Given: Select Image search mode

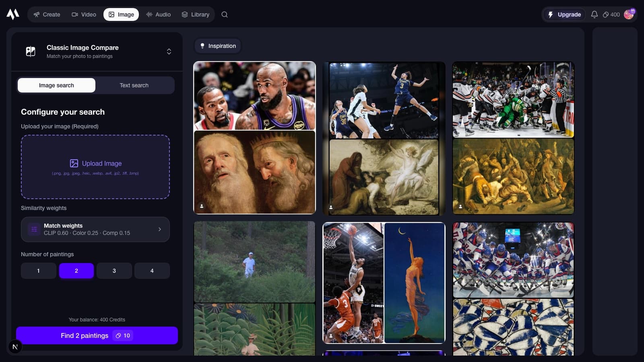Looking at the screenshot, I should [56, 85].
